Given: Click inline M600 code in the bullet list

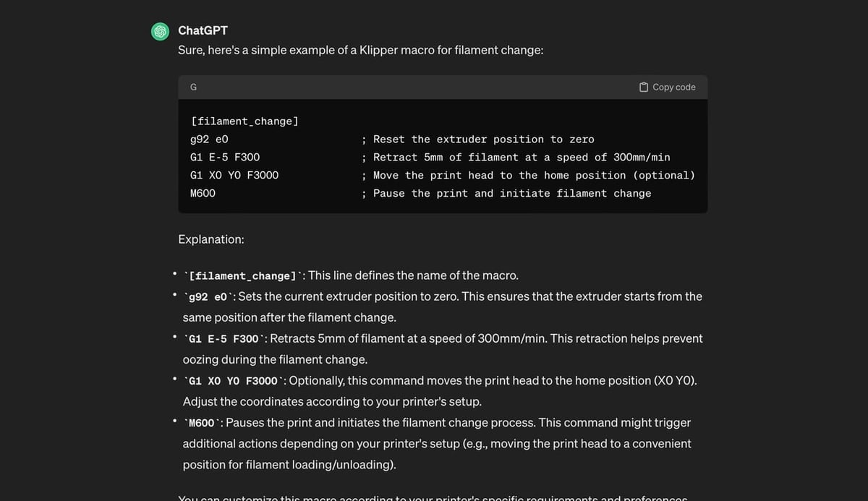Looking at the screenshot, I should point(201,423).
